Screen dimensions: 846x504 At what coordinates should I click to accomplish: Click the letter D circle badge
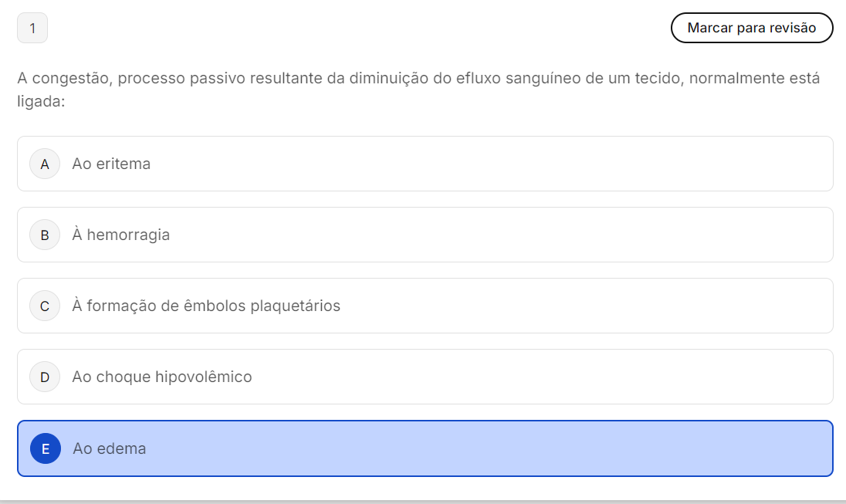(x=45, y=377)
